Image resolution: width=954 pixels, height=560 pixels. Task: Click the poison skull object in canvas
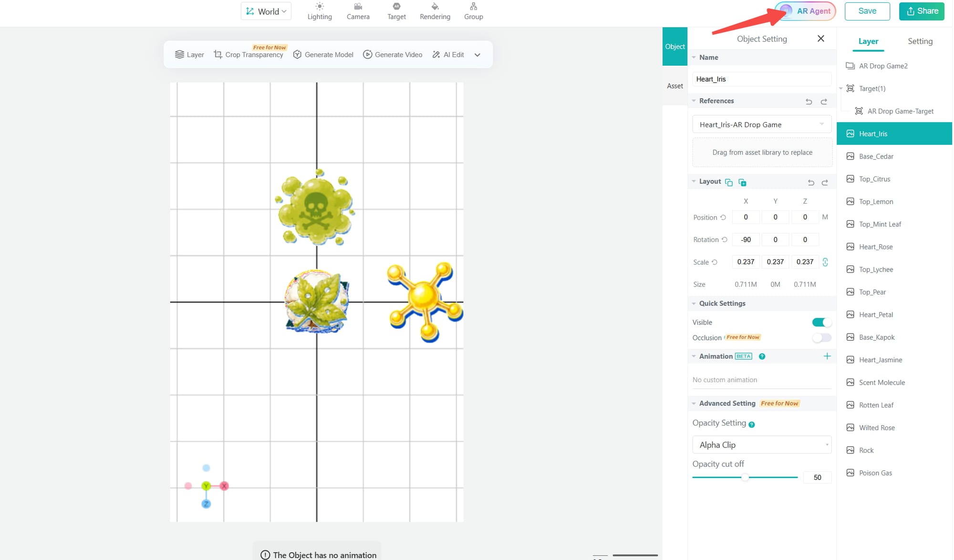tap(315, 207)
